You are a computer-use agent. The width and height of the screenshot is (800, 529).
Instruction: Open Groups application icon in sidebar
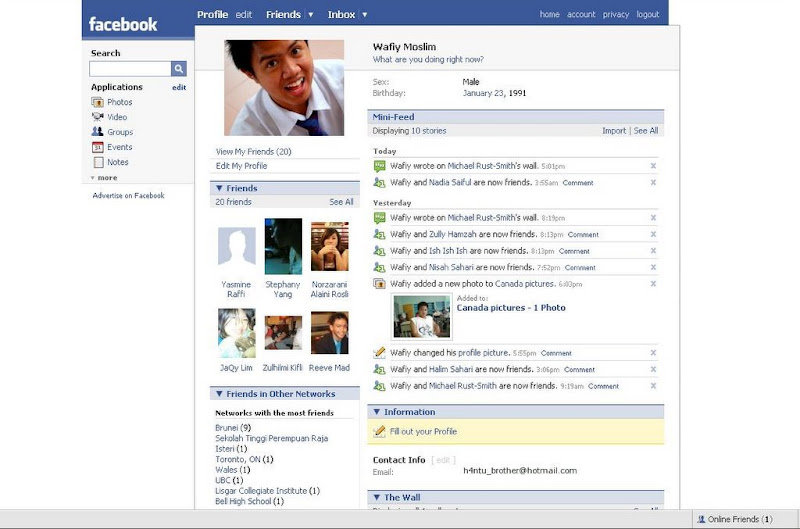click(97, 132)
